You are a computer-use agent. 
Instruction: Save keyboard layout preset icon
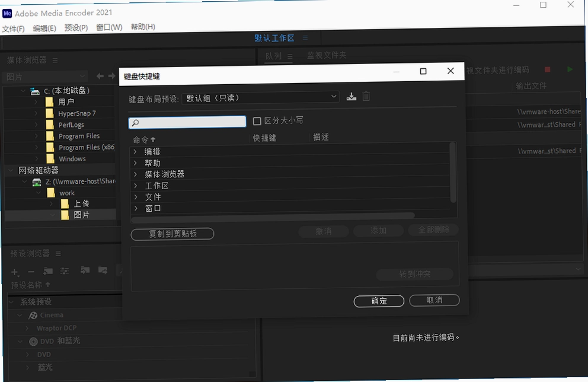351,97
